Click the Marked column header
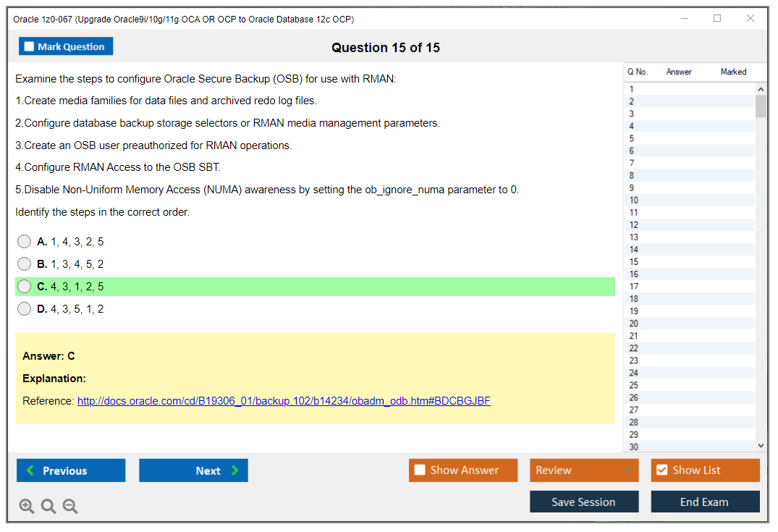Image resolution: width=778 pixels, height=532 pixels. pyautogui.click(x=733, y=72)
